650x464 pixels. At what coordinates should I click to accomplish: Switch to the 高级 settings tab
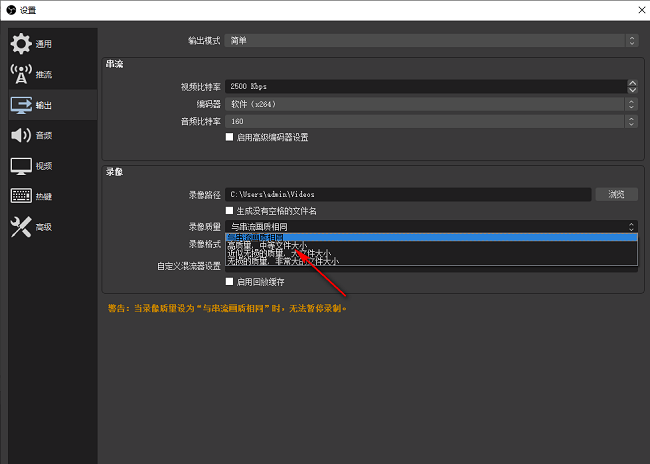(53, 227)
